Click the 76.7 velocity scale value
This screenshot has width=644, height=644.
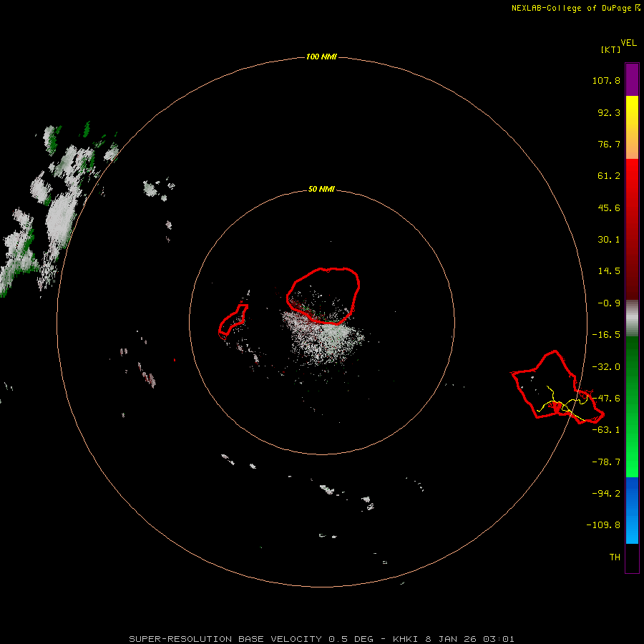[x=609, y=144]
